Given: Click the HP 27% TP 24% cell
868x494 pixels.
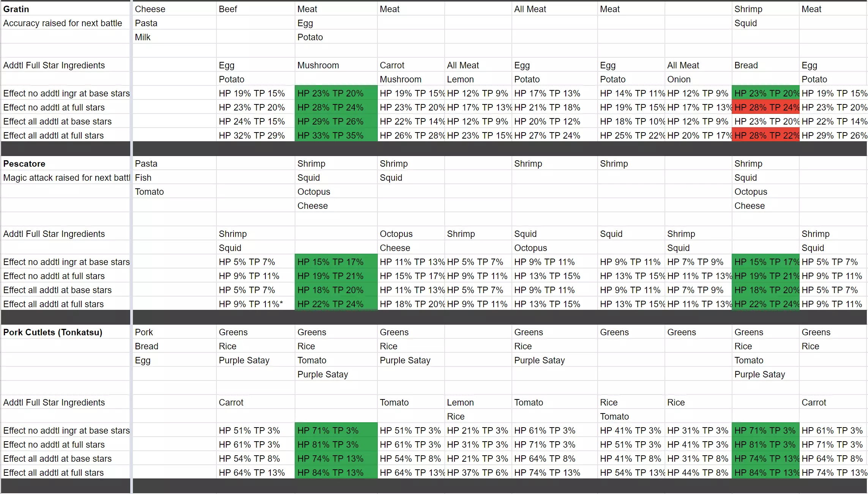Looking at the screenshot, I should click(547, 136).
